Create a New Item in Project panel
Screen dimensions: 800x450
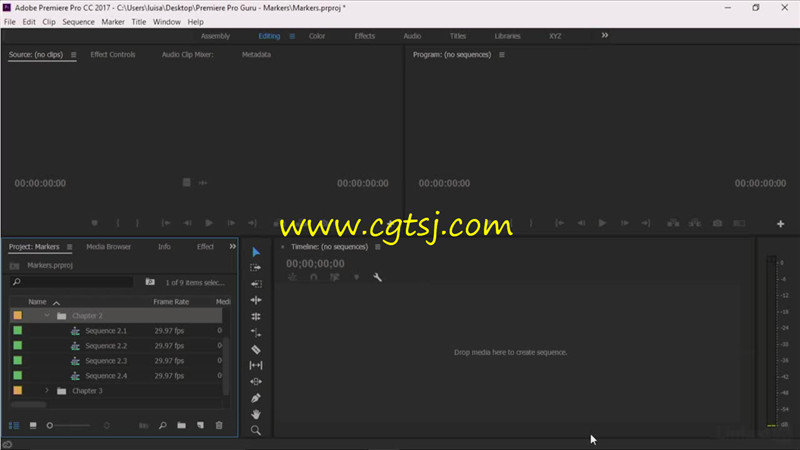tap(201, 425)
